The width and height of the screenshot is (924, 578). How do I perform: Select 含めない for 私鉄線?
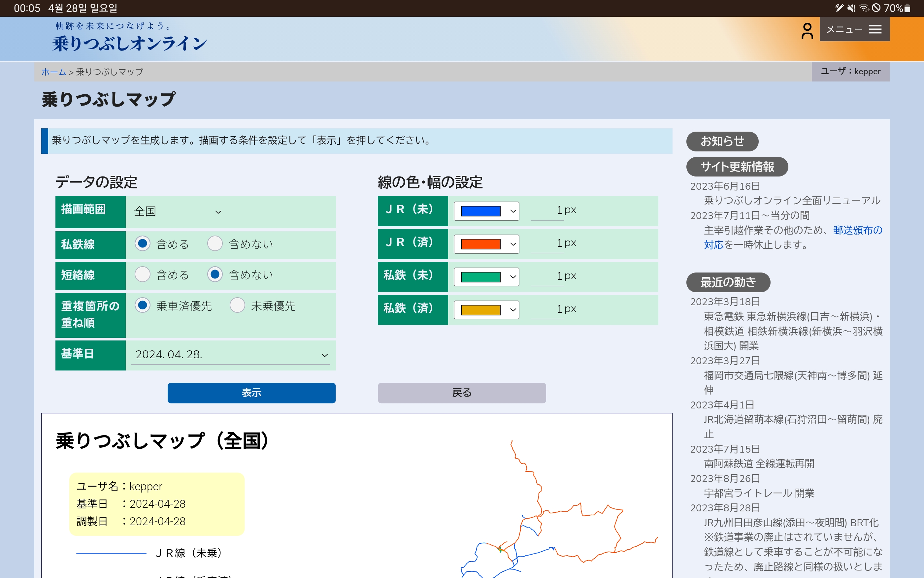tap(215, 243)
